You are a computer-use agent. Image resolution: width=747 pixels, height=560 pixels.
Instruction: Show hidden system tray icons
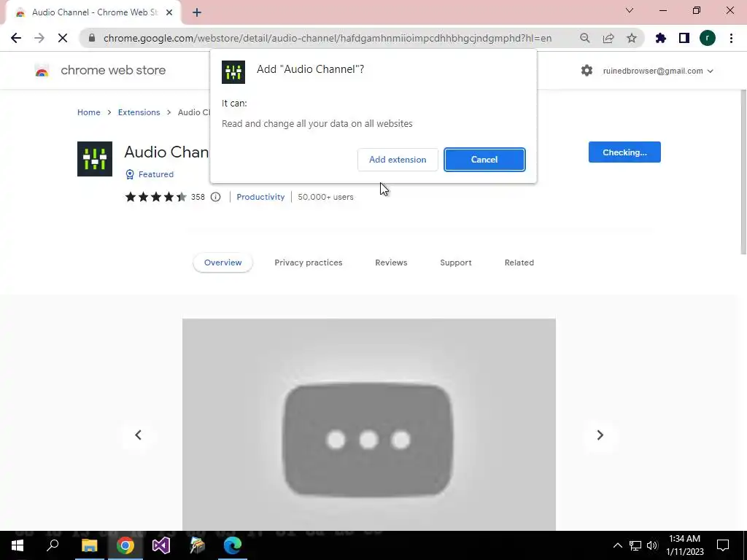(617, 545)
